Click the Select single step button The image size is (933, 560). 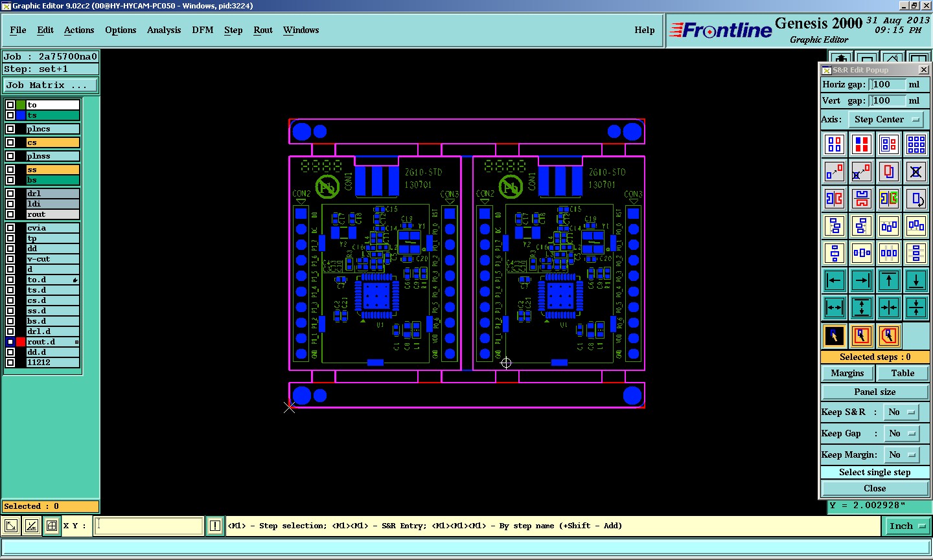pyautogui.click(x=875, y=473)
